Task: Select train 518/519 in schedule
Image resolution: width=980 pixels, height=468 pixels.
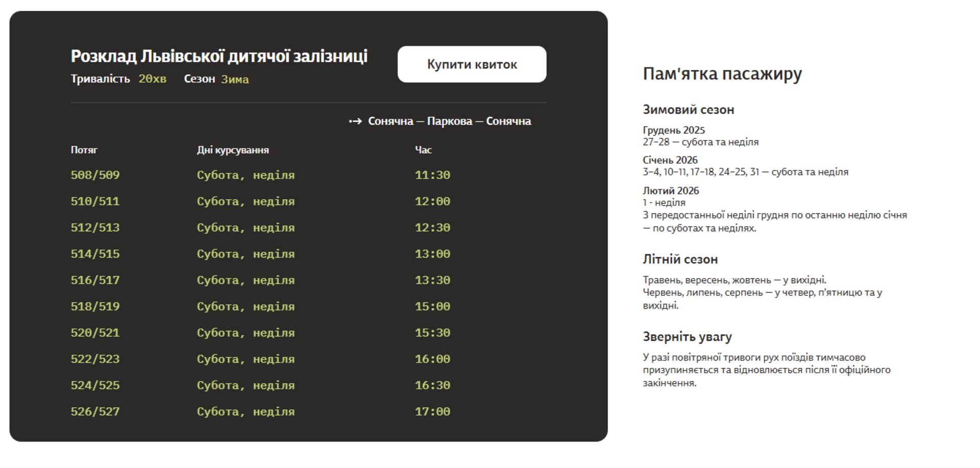Action: click(x=95, y=307)
